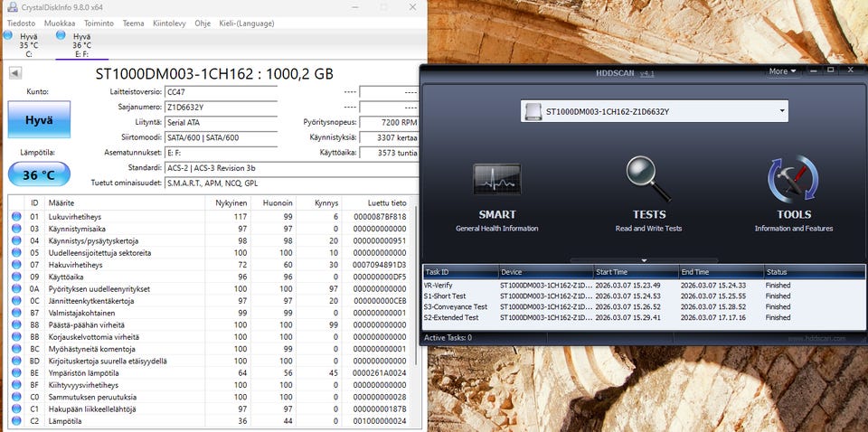
Task: Click the Sarjanumero serial number field
Action: pos(221,108)
